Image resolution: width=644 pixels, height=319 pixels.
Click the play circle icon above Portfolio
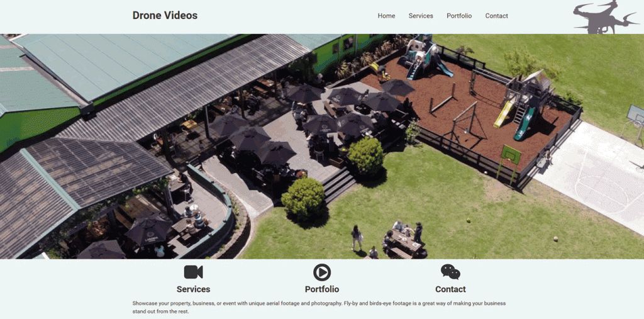[322, 272]
